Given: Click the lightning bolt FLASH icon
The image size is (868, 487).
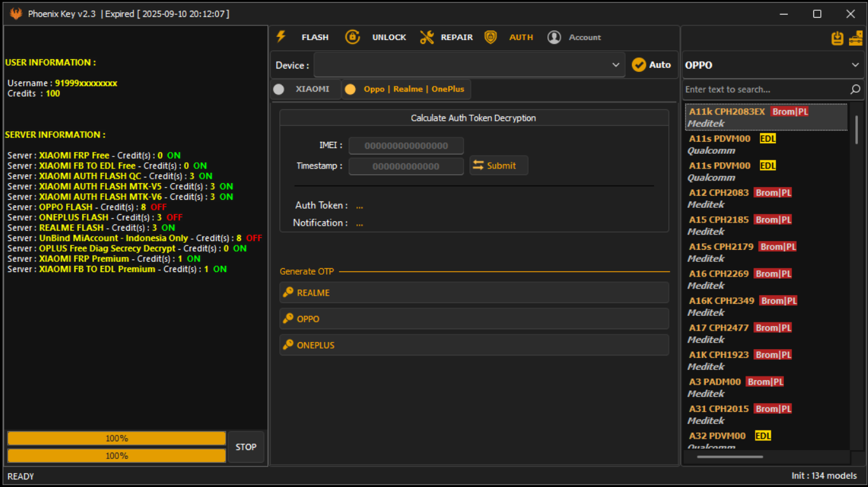Looking at the screenshot, I should point(281,37).
